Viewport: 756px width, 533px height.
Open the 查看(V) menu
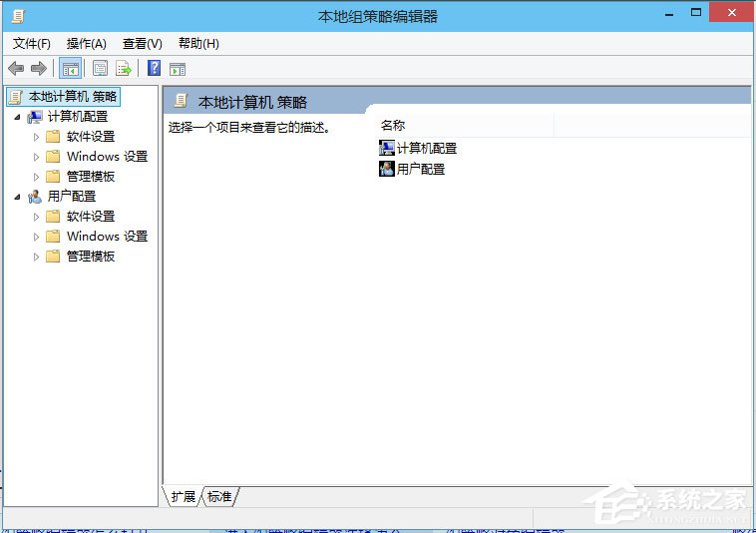[142, 44]
